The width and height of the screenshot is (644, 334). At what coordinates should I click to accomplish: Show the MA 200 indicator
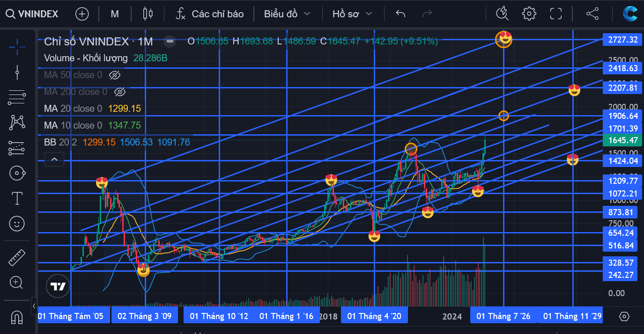120,92
